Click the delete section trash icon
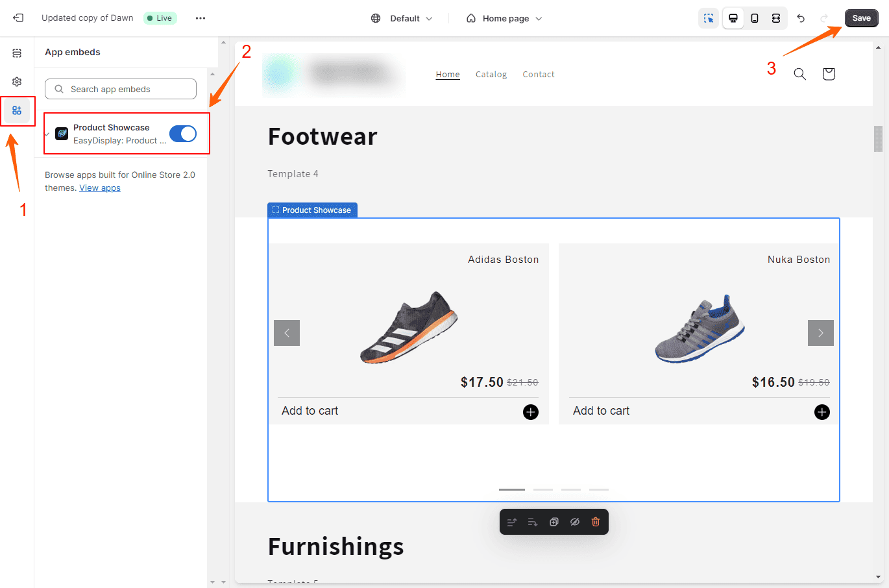This screenshot has height=588, width=889. point(596,522)
